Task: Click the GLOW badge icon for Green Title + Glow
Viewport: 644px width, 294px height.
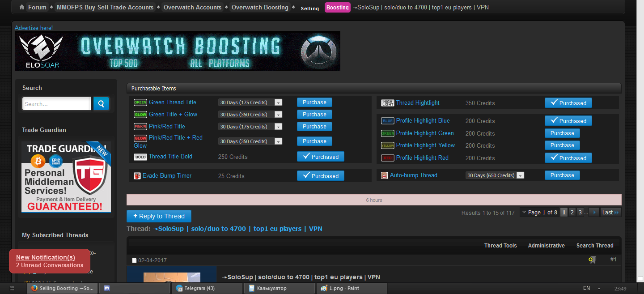Action: click(x=140, y=115)
